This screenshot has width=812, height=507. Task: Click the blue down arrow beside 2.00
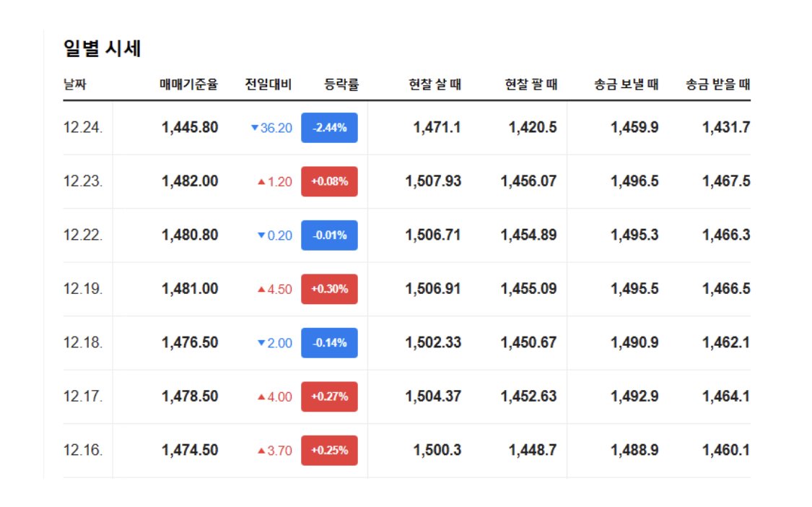[x=261, y=343]
